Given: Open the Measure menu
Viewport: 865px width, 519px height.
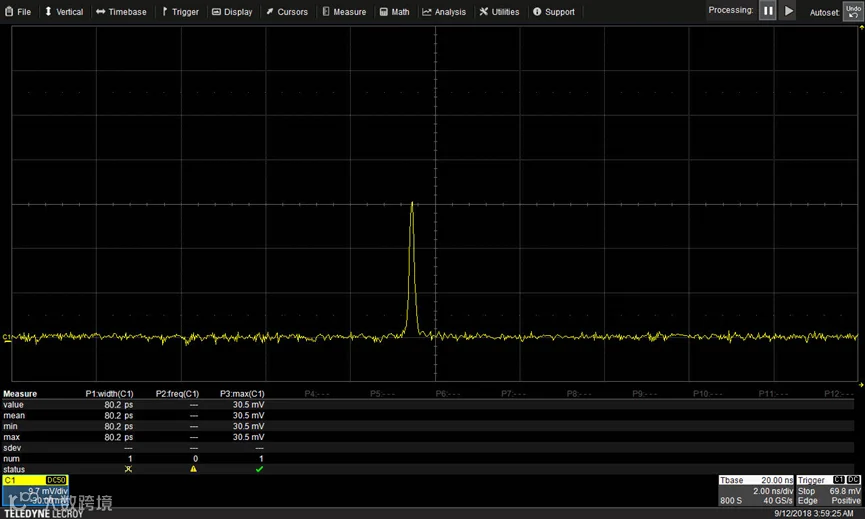Looking at the screenshot, I should click(x=344, y=12).
